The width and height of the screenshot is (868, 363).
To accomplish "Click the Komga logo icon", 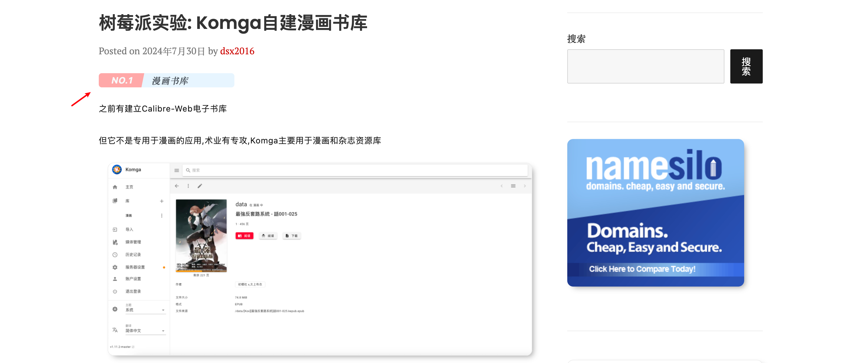I will pos(117,169).
